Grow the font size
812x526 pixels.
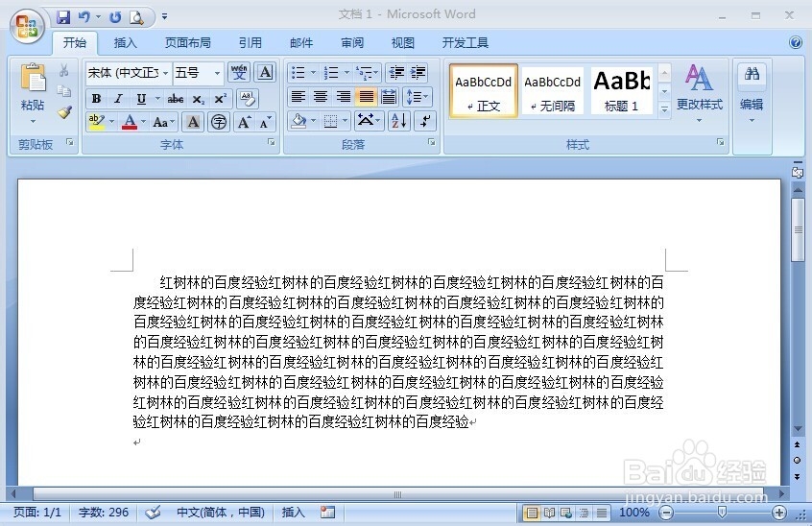point(244,122)
